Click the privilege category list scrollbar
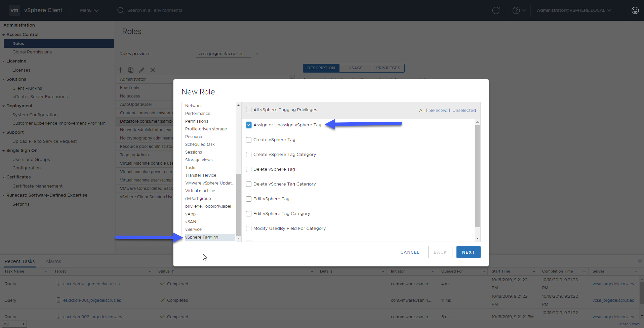 pos(238,204)
